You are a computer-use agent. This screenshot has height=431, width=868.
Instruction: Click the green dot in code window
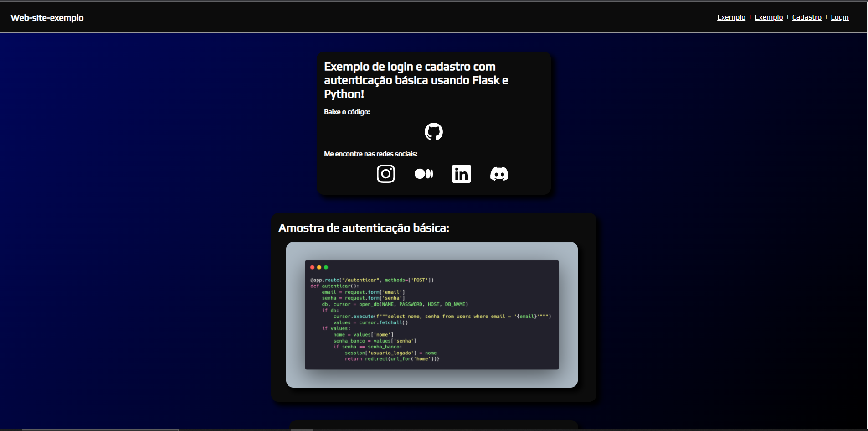(326, 267)
